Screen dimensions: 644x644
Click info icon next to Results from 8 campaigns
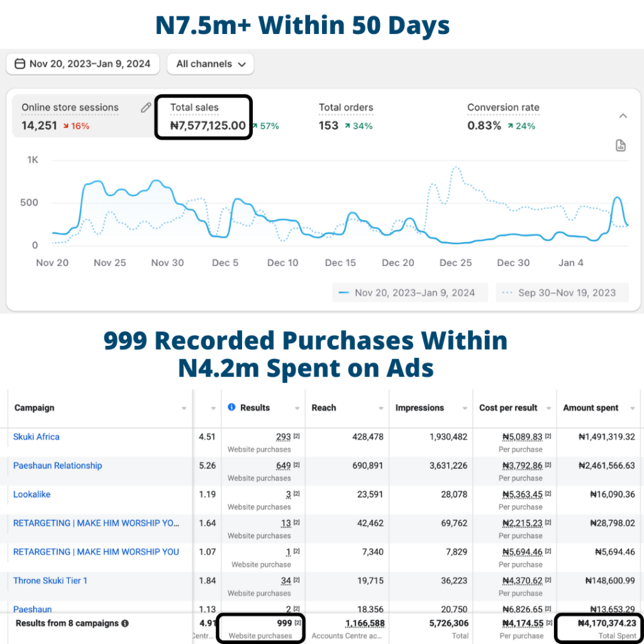click(x=125, y=623)
